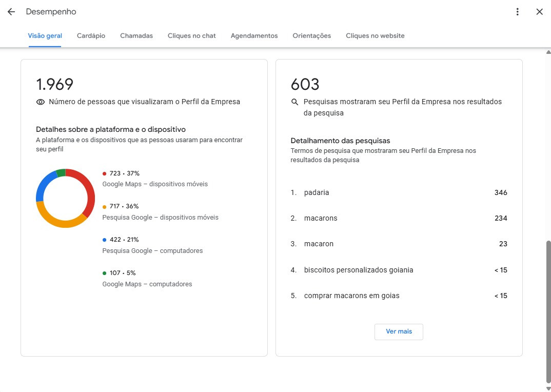
Task: Click the 'Desempenho' page title
Action: 51,12
